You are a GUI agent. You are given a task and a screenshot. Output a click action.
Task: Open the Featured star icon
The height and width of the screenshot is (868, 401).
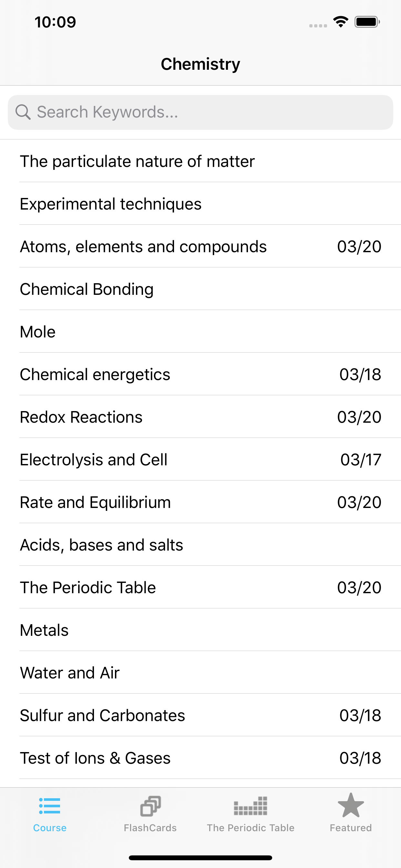351,805
